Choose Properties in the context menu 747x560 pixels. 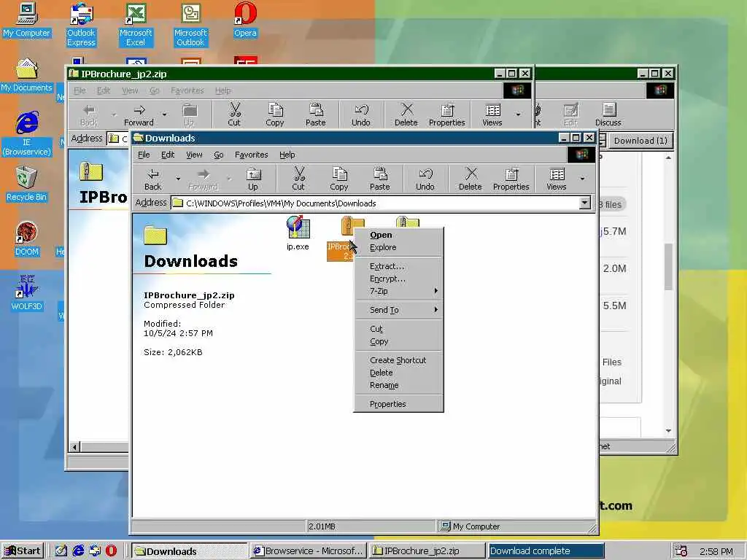(399, 404)
